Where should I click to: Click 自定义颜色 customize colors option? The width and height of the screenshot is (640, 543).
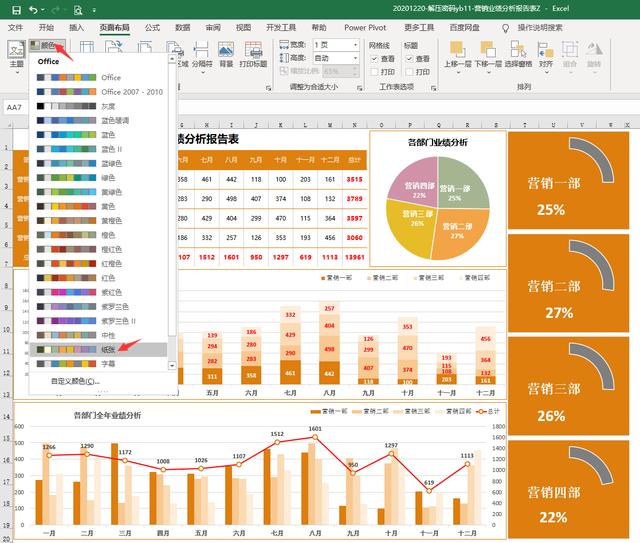[76, 381]
